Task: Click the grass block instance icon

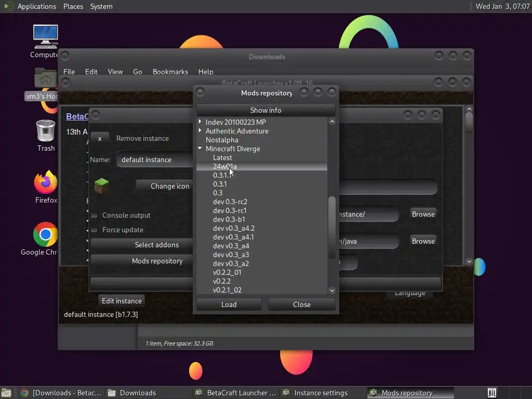Action: click(x=101, y=185)
